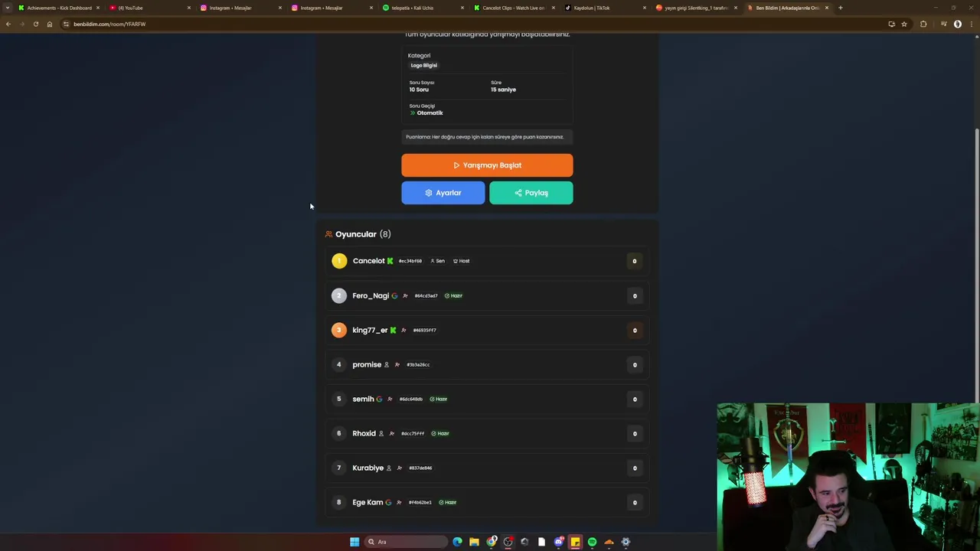Click Hazır status for Rhoxid
The image size is (980, 551).
tap(440, 434)
